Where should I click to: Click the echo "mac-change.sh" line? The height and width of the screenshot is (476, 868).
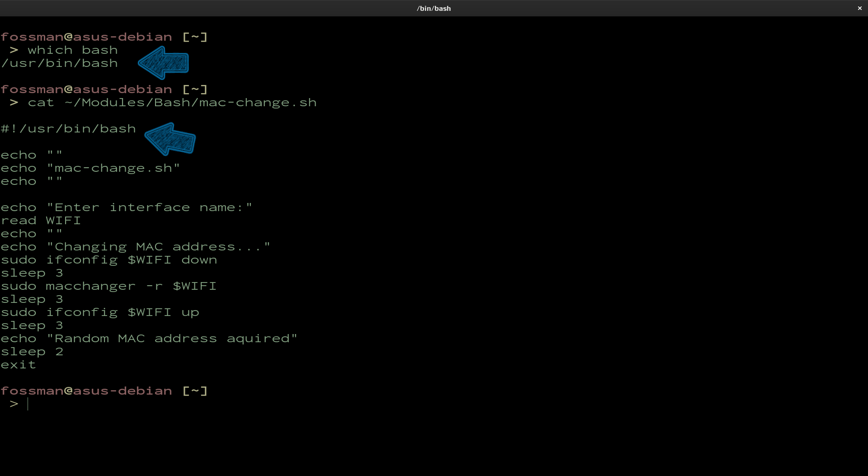90,168
